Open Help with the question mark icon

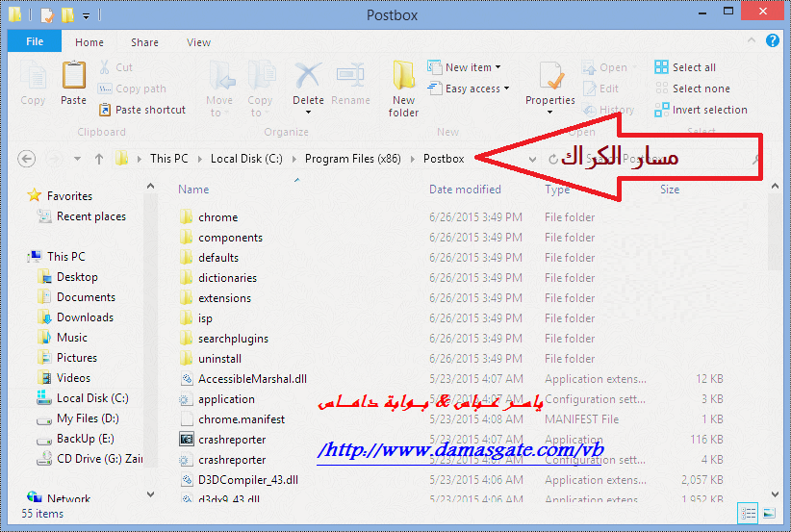[x=773, y=40]
